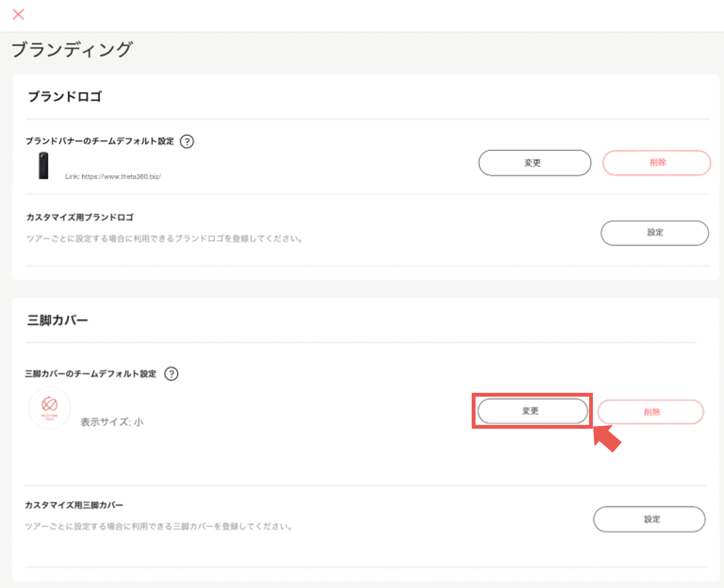Click 設定 under カスタマイズ用ブランドロゴ
This screenshot has height=588, width=724.
coord(655,233)
